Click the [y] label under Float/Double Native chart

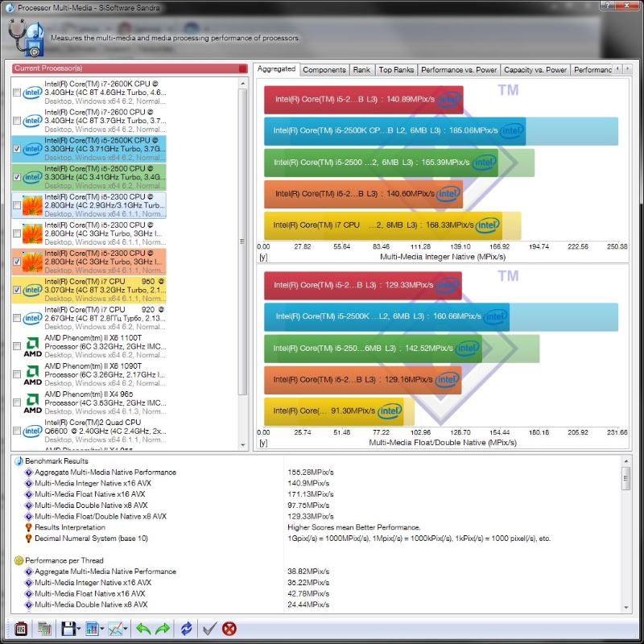point(264,444)
